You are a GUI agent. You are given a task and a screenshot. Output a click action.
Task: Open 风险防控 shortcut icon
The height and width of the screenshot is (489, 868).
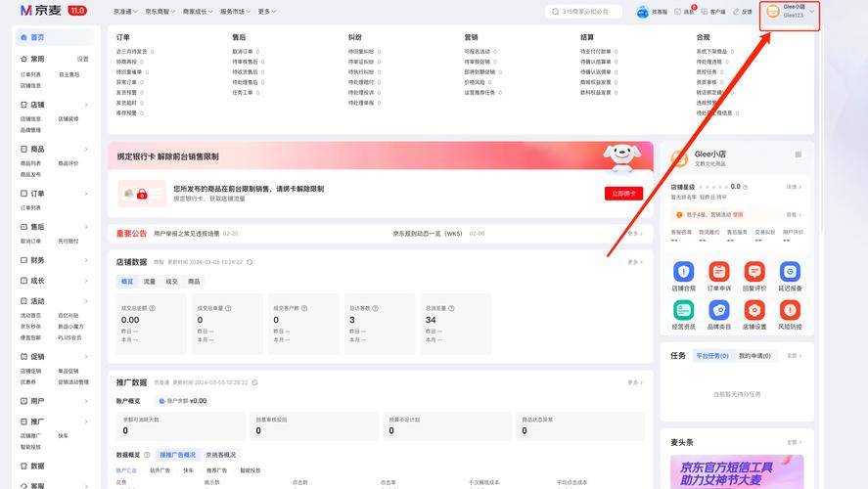790,310
